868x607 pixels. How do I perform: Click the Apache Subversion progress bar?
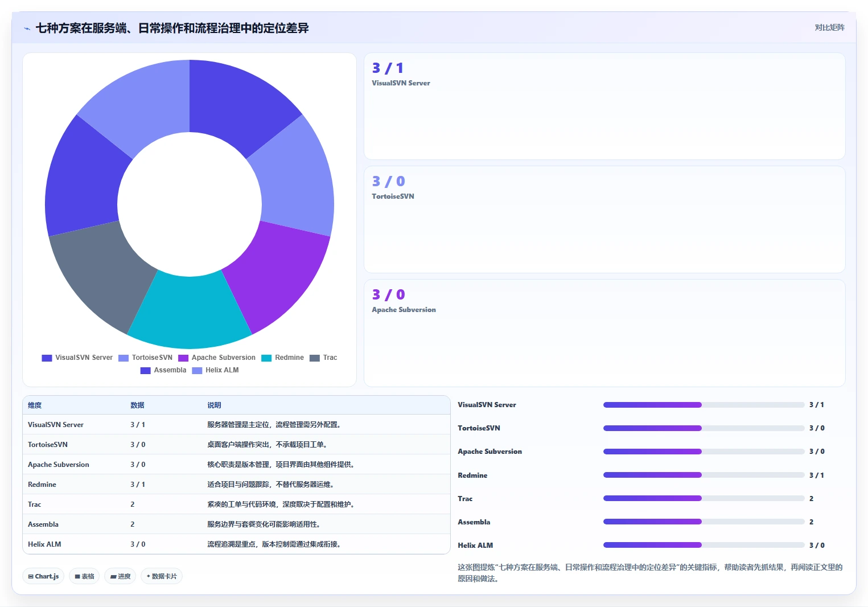704,452
